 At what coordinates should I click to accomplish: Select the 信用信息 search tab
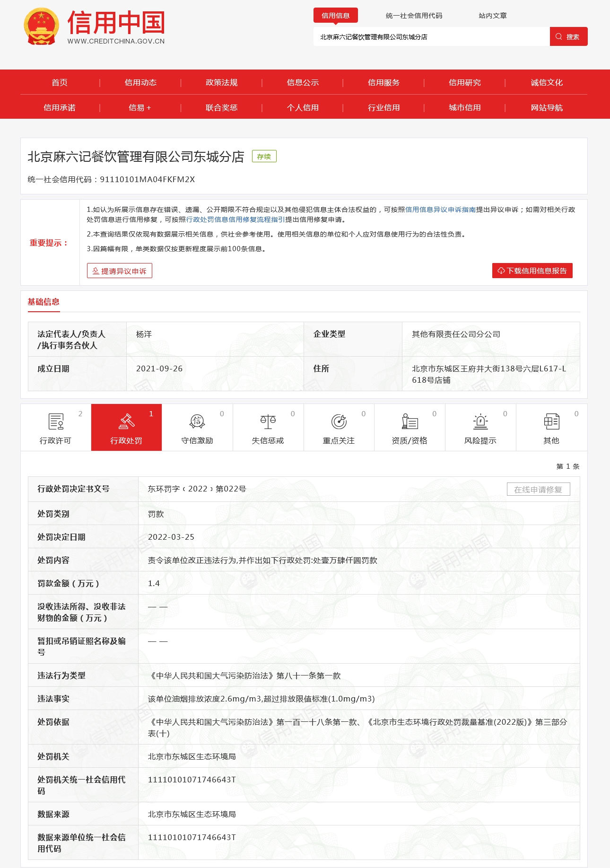336,15
